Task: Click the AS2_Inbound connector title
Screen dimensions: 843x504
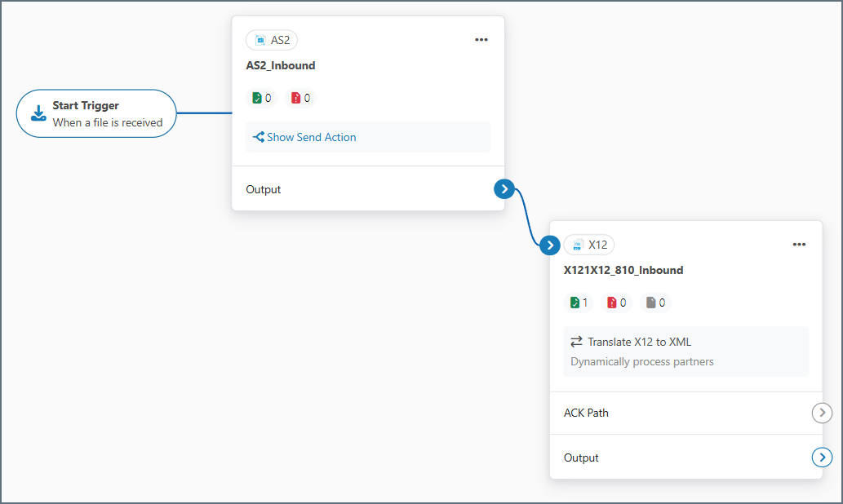Action: [281, 65]
